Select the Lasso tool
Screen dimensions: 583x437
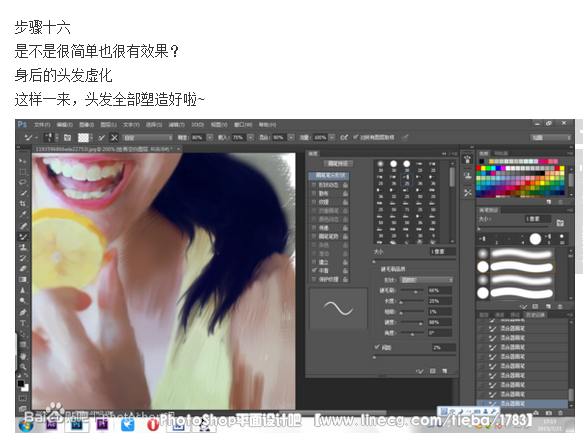(23, 182)
